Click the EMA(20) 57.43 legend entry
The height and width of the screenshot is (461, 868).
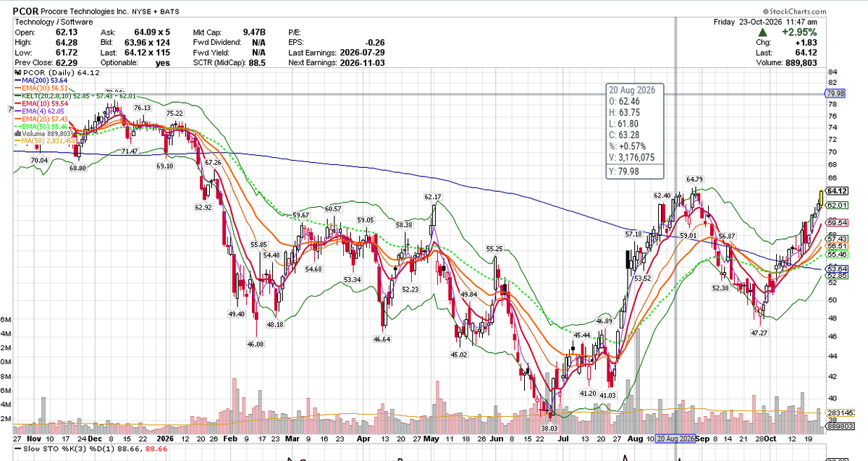click(x=41, y=119)
